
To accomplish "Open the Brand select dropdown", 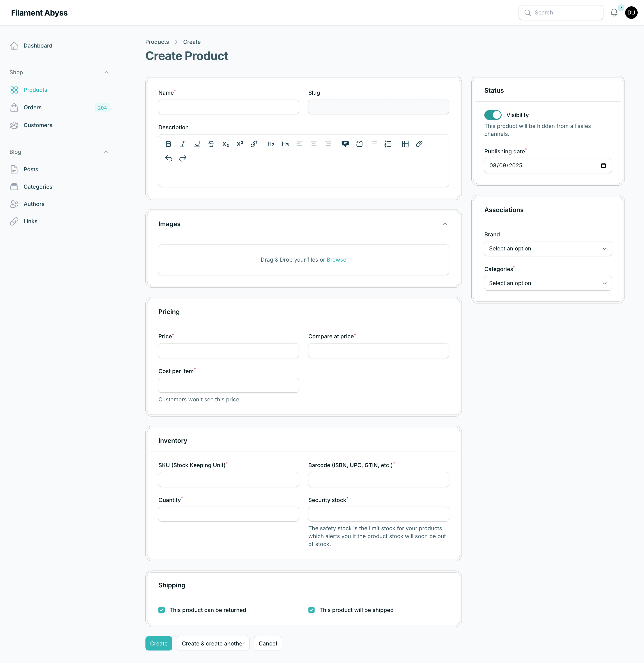I will (x=548, y=248).
